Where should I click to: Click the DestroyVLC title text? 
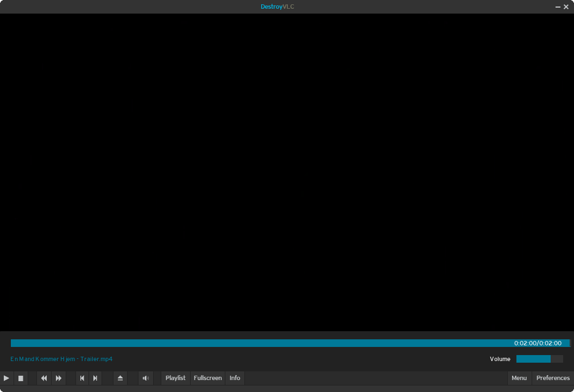(x=277, y=7)
